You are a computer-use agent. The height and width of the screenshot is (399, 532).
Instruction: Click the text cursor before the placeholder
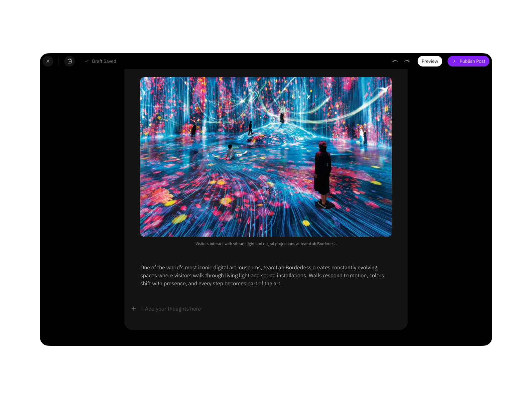coord(141,309)
